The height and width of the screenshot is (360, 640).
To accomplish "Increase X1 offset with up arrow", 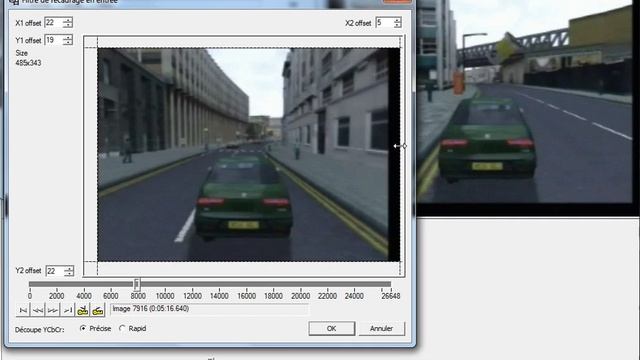I will 68,20.
